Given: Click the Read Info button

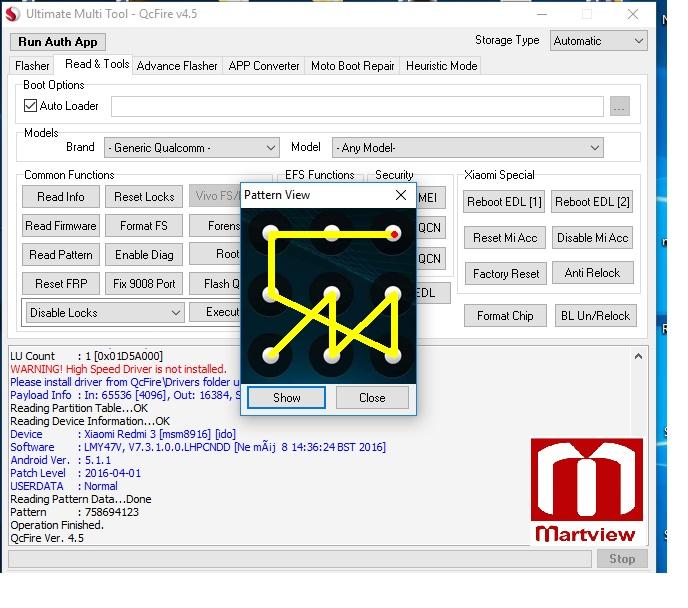Looking at the screenshot, I should pyautogui.click(x=61, y=197).
